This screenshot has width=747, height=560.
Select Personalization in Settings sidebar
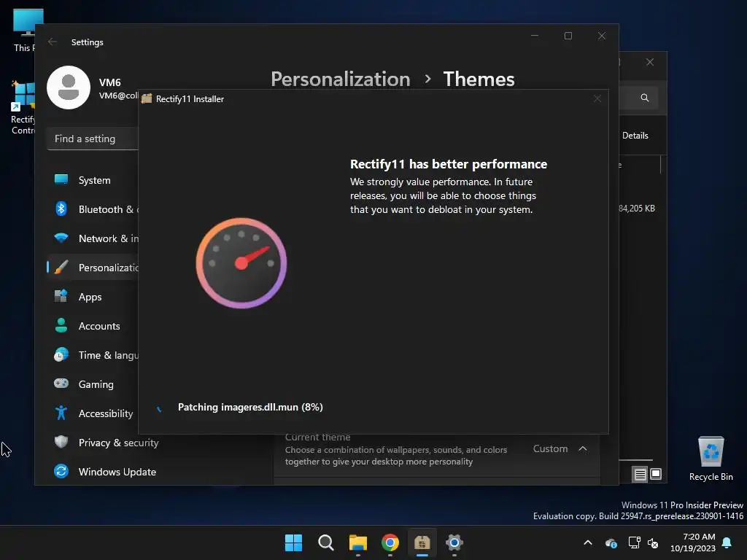click(x=93, y=267)
